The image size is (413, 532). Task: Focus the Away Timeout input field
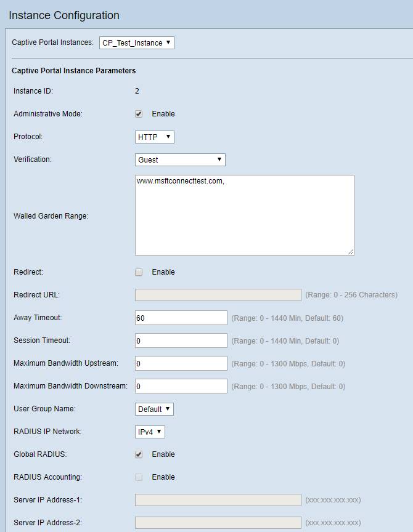click(x=181, y=318)
